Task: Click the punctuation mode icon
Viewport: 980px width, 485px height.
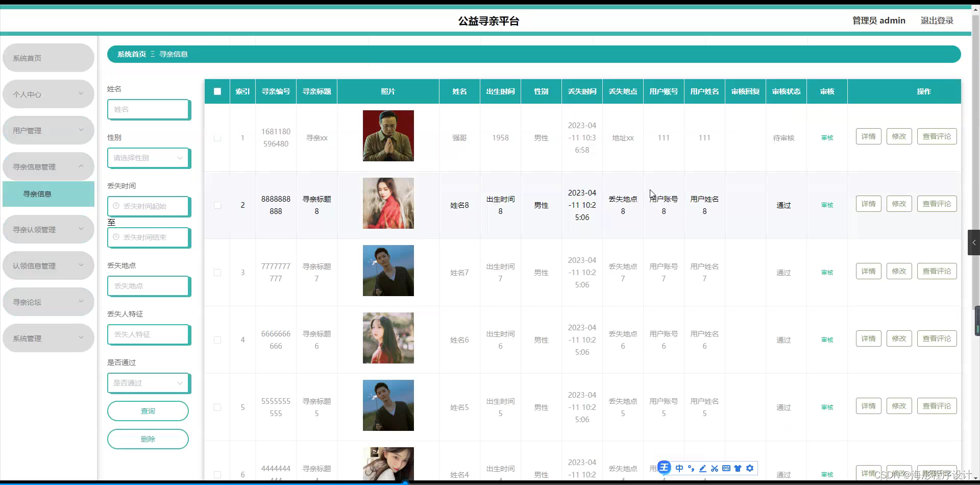Action: [691, 468]
